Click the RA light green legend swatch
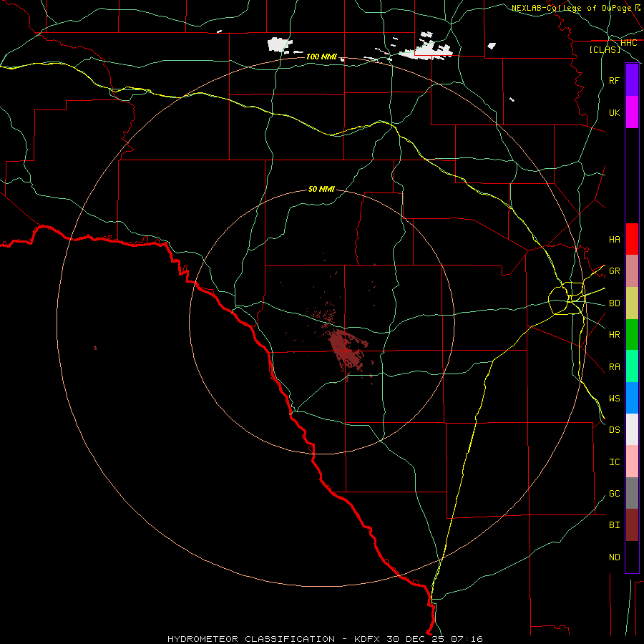Image resolution: width=644 pixels, height=644 pixels. (632, 366)
